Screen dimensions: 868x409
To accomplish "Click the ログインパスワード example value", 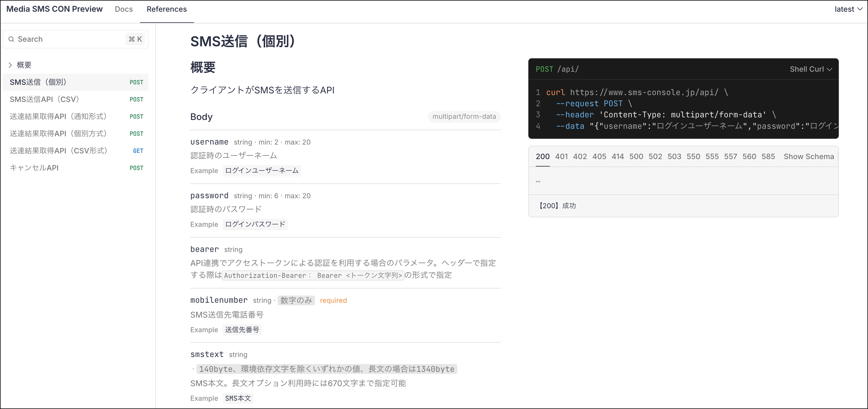I will (255, 224).
